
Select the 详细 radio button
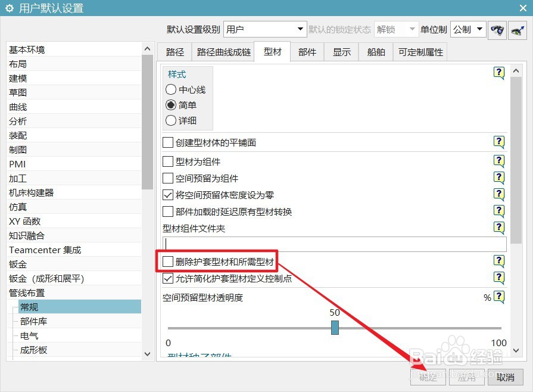(172, 120)
